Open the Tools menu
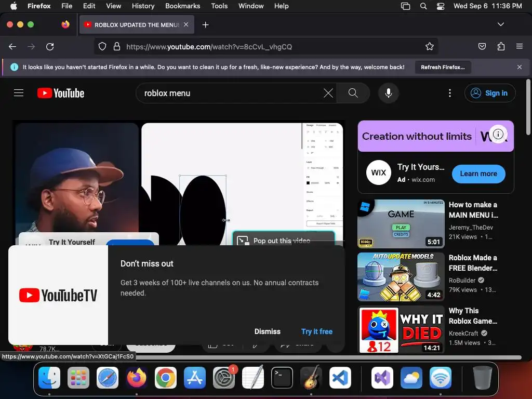 tap(219, 6)
